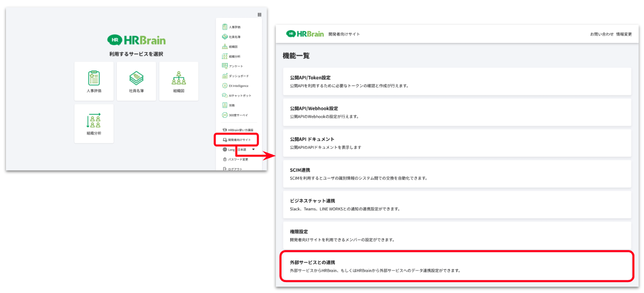Image resolution: width=644 pixels, height=293 pixels.
Task: Click the 人事評価 service card icon
Action: click(94, 78)
